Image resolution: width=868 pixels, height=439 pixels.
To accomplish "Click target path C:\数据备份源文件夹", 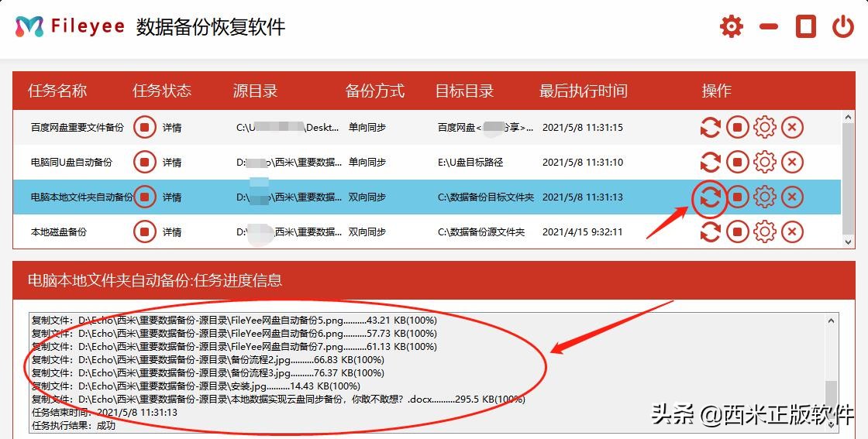I will [x=481, y=232].
